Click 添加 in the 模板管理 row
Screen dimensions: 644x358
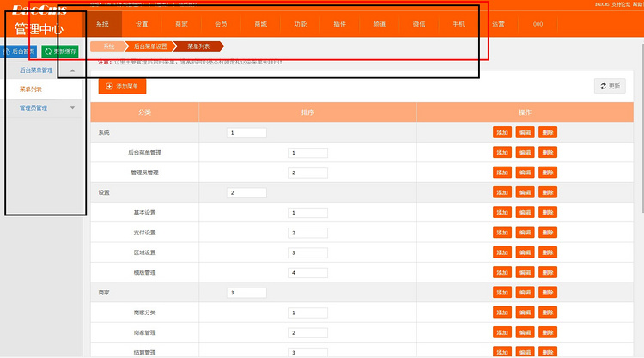502,272
